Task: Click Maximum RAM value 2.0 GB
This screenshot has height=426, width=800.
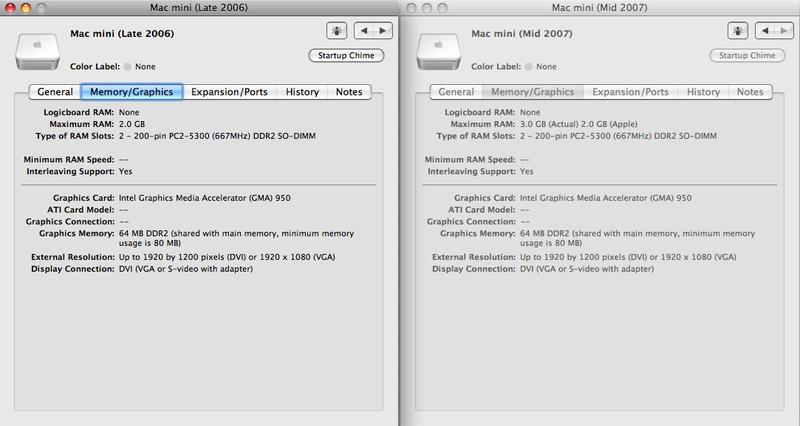Action: point(132,124)
